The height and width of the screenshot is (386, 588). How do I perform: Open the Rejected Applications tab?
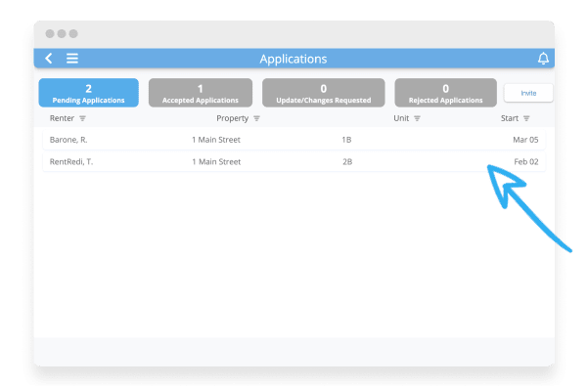[x=445, y=93]
